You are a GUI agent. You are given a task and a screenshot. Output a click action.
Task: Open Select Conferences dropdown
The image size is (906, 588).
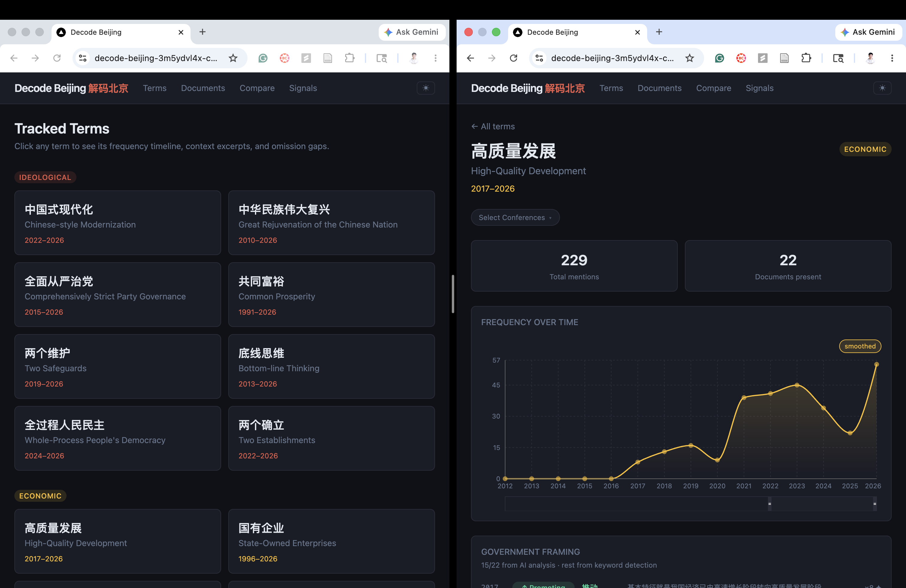point(515,217)
